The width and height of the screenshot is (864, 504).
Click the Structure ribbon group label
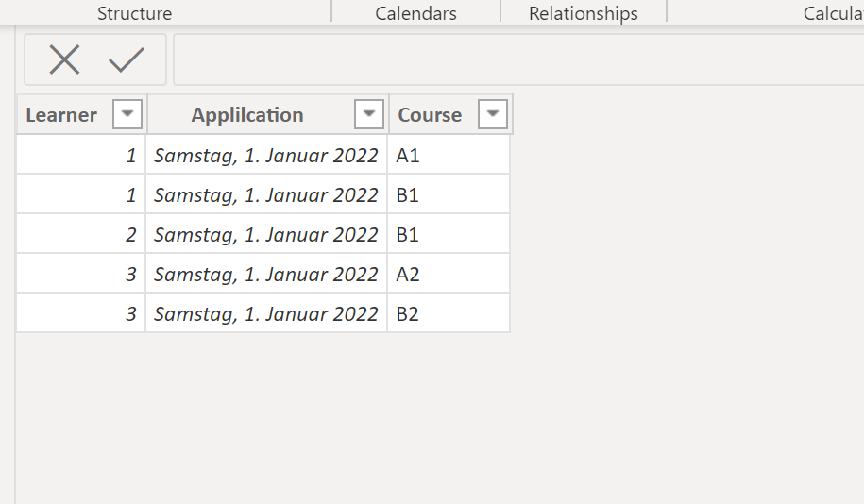coord(134,13)
